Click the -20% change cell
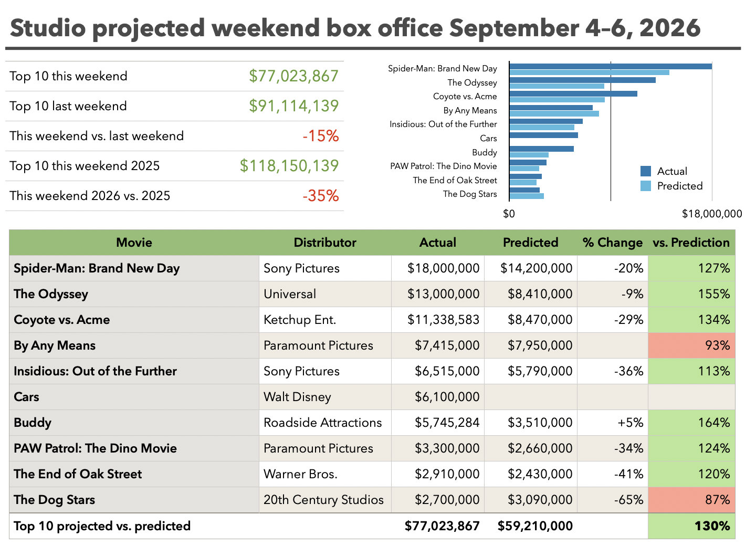Viewport: 756px width, 546px height. pos(613,268)
